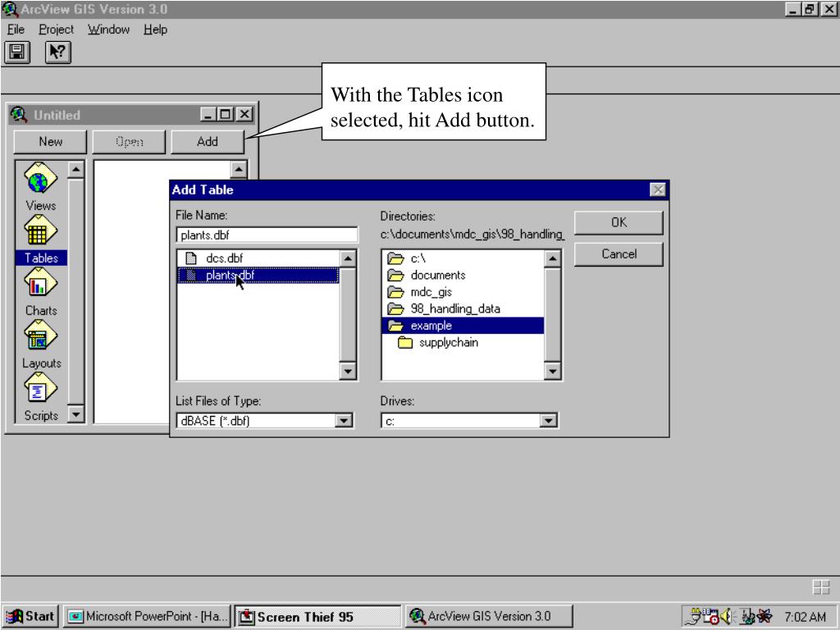Click the supplychain folder icon
The width and height of the screenshot is (840, 630).
[405, 343]
